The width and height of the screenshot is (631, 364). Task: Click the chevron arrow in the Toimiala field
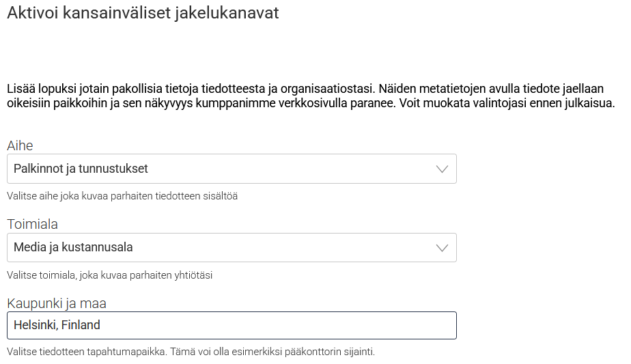(x=442, y=247)
